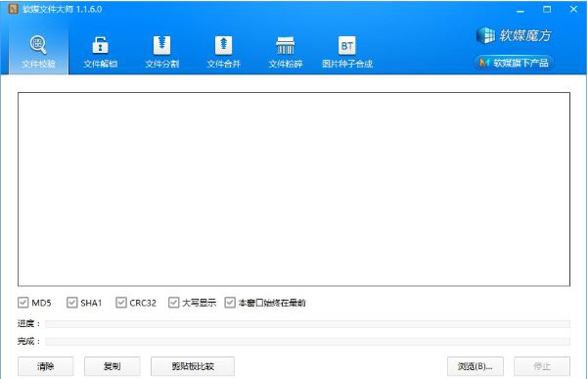Toggle the MD5 checkbox
The image size is (588, 379).
[23, 303]
